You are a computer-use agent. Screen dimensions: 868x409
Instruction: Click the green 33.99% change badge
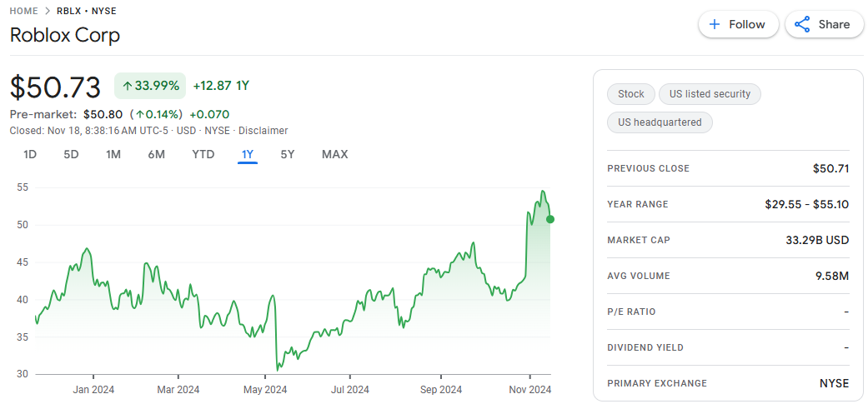150,86
